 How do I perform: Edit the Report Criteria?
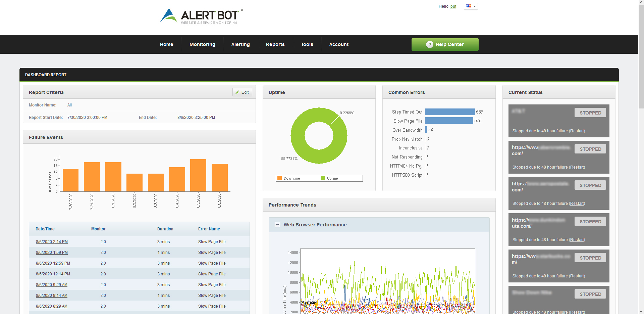pyautogui.click(x=242, y=92)
